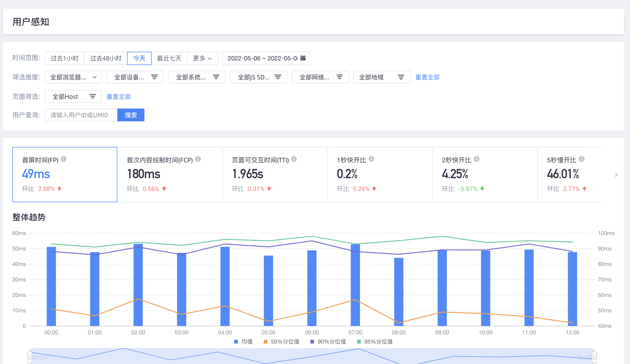The width and height of the screenshot is (630, 364).
Task: Click info icon next to 2秒快开比
Action: click(x=477, y=159)
